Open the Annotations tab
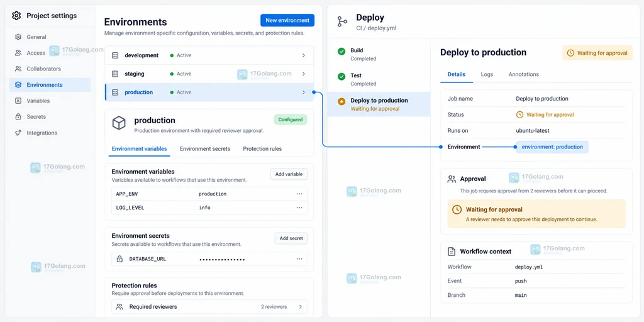 tap(524, 74)
